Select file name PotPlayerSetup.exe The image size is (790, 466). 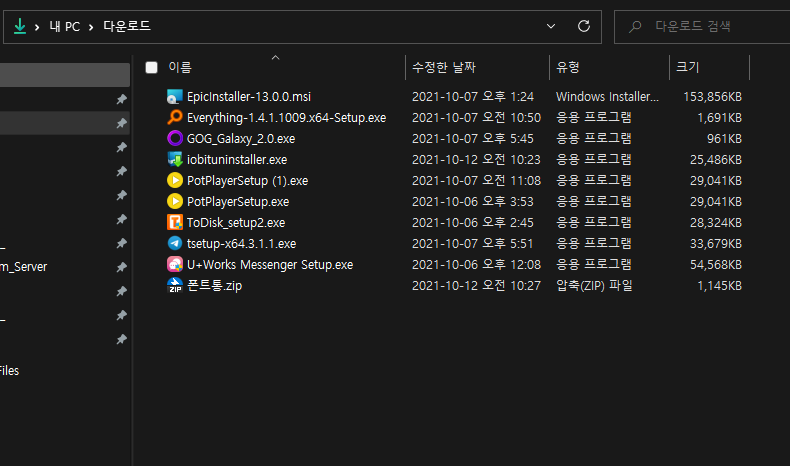click(x=238, y=202)
